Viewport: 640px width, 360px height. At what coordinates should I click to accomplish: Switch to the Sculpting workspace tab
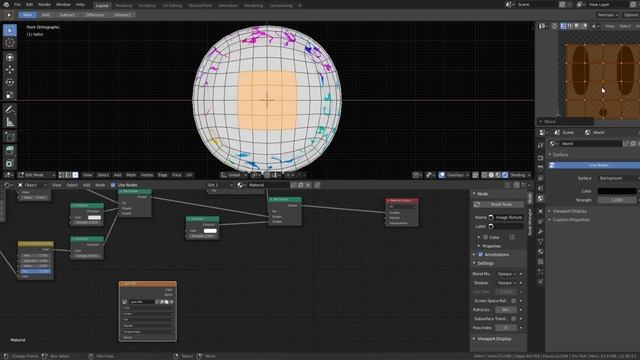(147, 6)
